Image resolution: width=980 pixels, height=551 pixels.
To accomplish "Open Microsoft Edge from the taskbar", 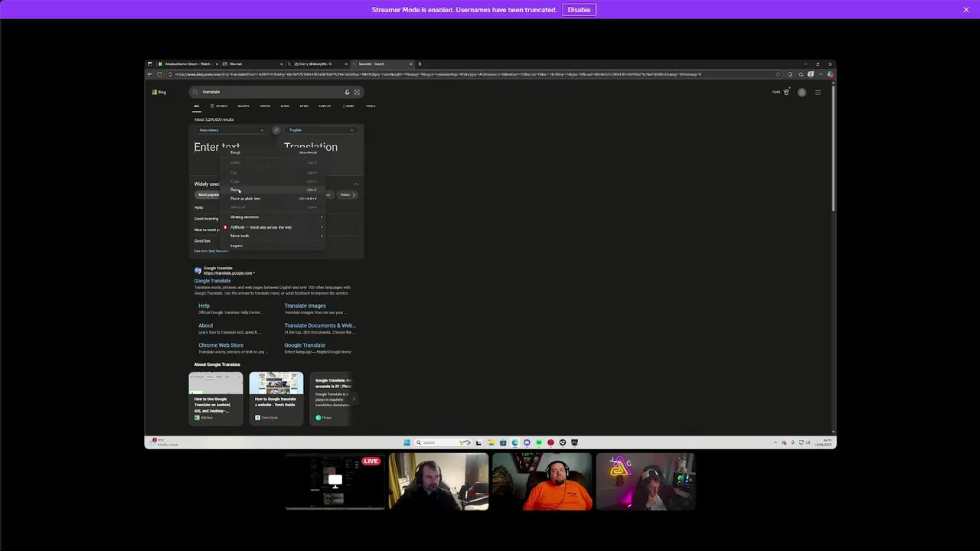I will click(514, 442).
